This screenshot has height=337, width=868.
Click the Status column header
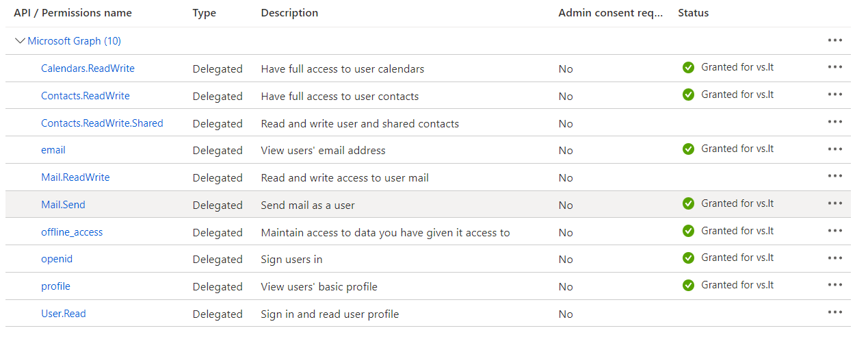tap(693, 13)
